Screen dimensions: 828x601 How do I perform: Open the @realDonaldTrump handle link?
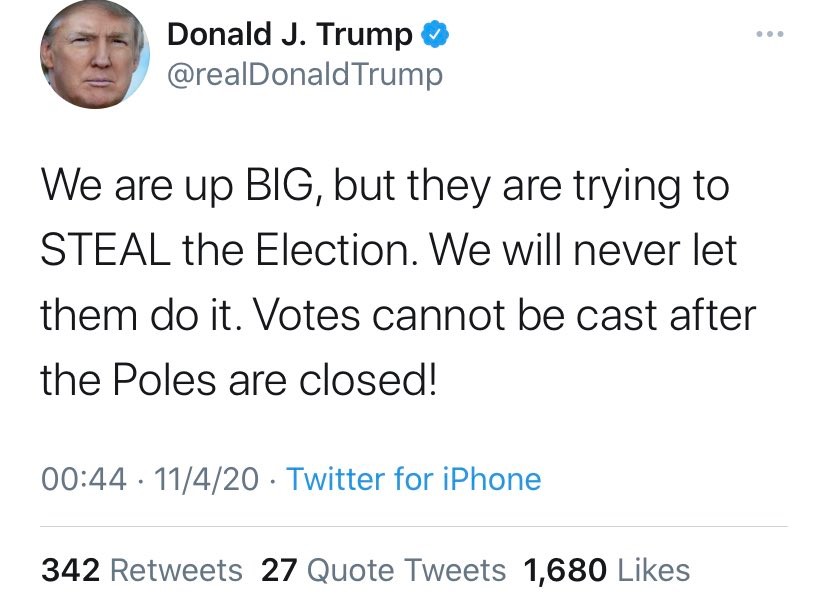(304, 75)
